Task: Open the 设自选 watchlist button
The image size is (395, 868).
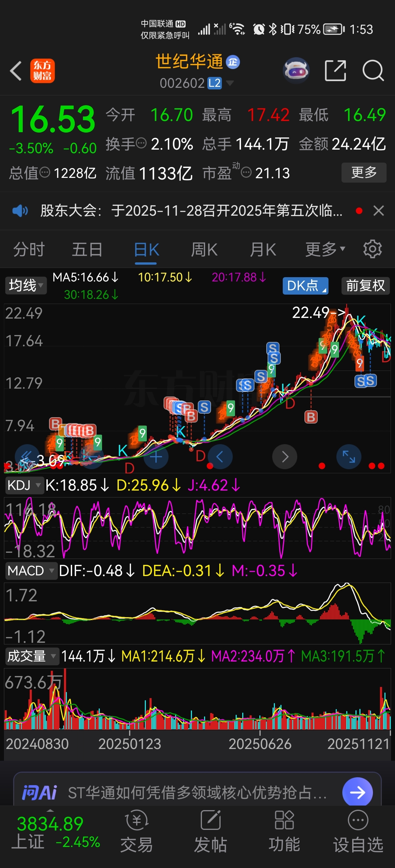Action: (x=358, y=832)
